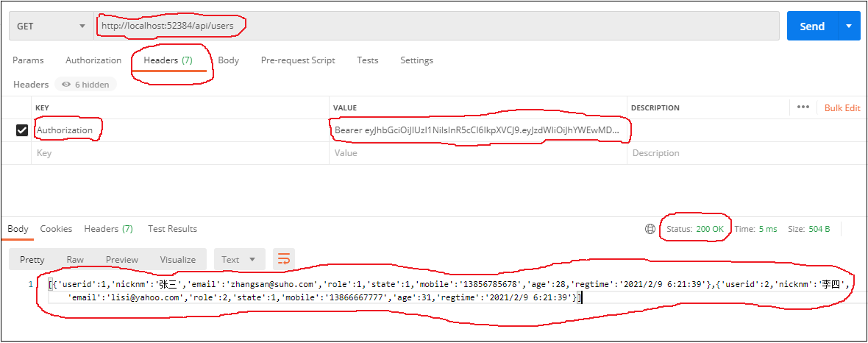Open the Pre-request Script tab
The image size is (868, 343).
(x=298, y=60)
